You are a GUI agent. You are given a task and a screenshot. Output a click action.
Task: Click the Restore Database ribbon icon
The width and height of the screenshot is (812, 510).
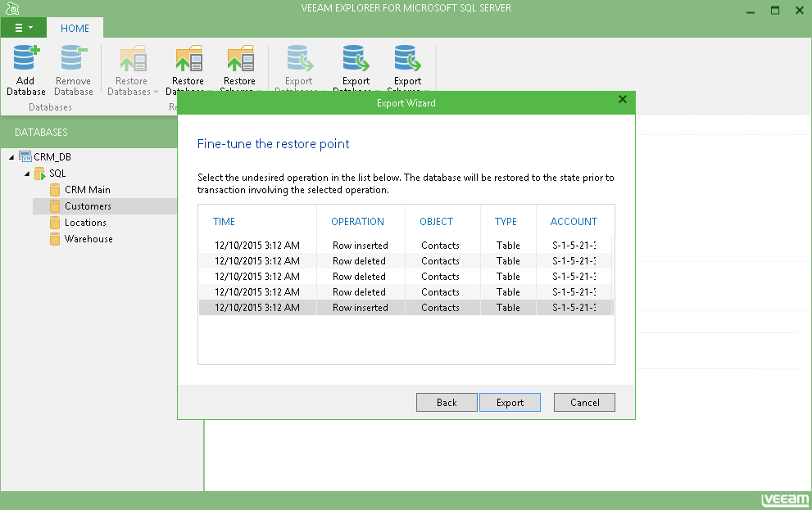pyautogui.click(x=188, y=58)
